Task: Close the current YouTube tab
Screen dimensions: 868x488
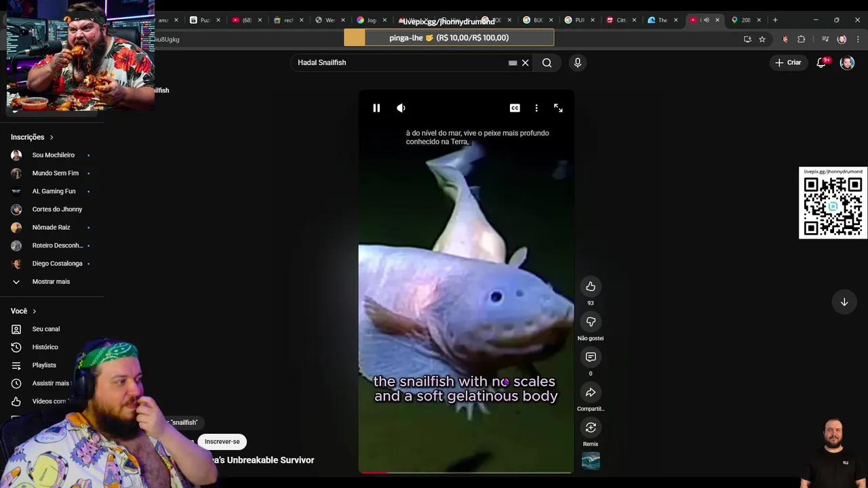Action: tap(717, 20)
